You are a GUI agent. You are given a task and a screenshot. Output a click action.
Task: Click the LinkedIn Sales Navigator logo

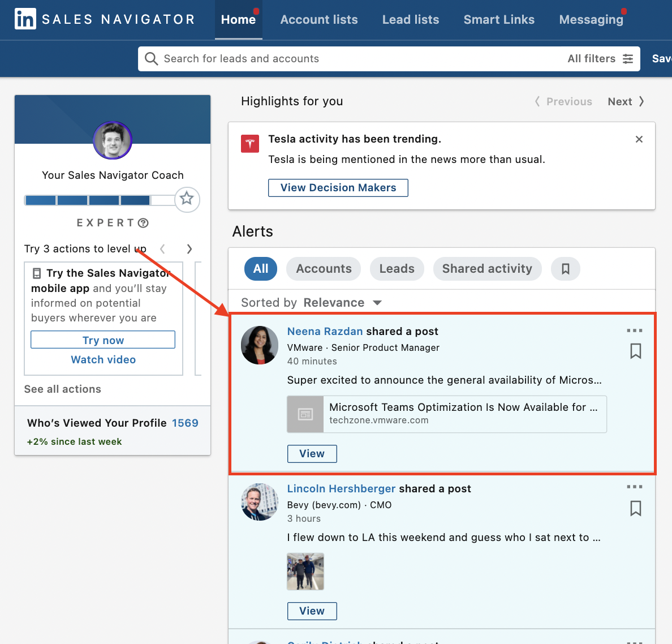[105, 19]
